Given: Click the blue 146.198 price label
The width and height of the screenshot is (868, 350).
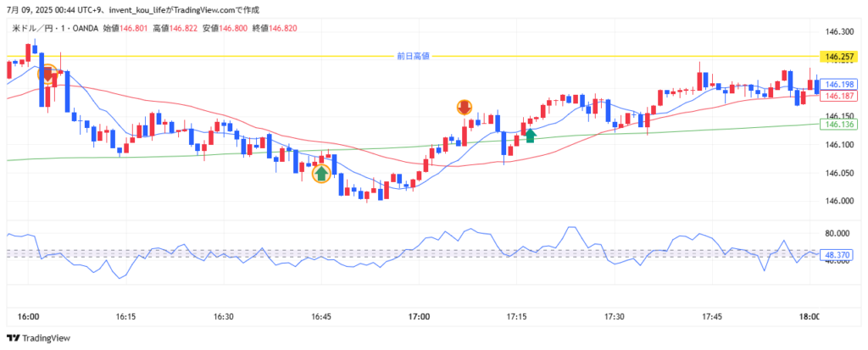Looking at the screenshot, I should [x=837, y=85].
